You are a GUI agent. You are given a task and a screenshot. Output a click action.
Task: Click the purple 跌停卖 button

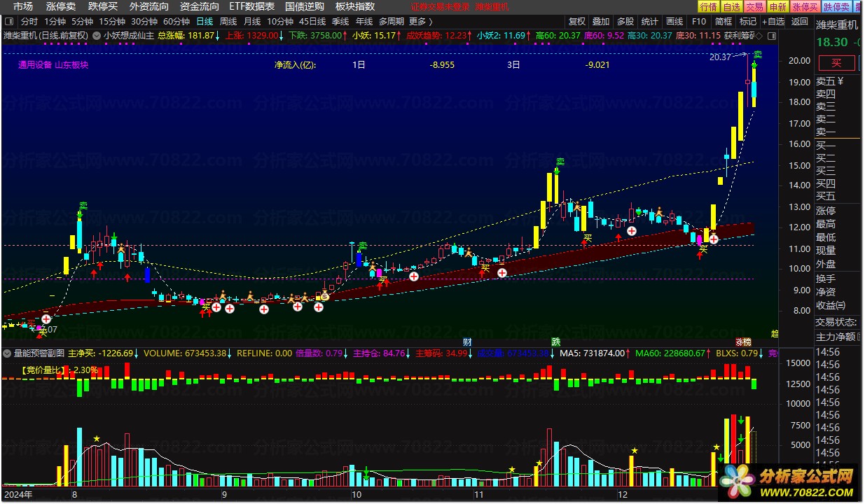pyautogui.click(x=836, y=6)
